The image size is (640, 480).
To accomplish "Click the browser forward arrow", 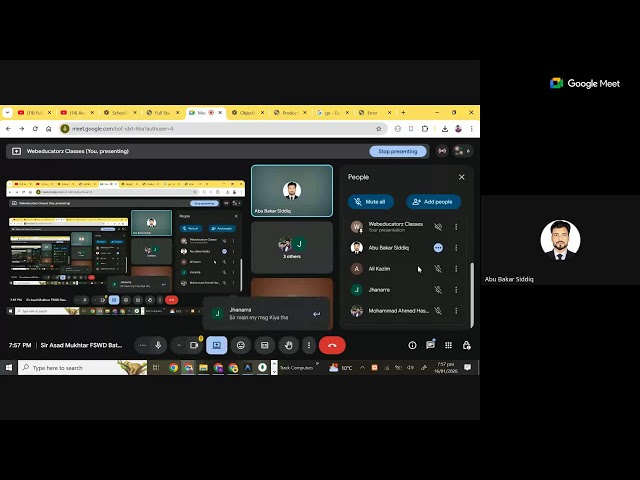I will click(22, 129).
